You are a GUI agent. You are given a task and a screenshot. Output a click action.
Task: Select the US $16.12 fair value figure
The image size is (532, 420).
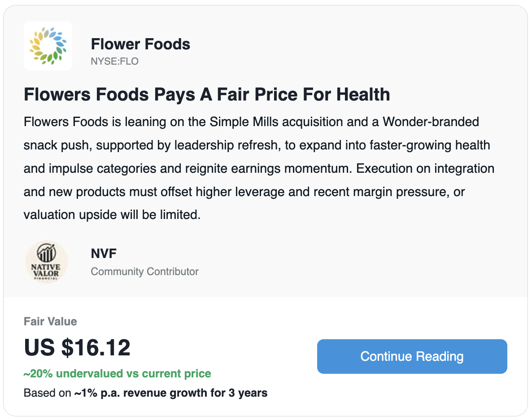pos(77,348)
